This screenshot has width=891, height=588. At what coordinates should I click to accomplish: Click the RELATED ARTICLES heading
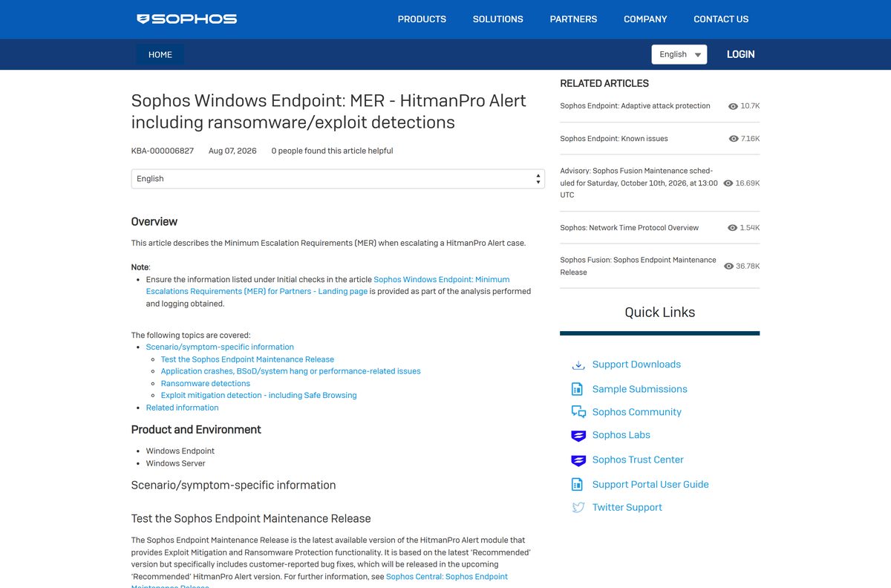pos(604,84)
